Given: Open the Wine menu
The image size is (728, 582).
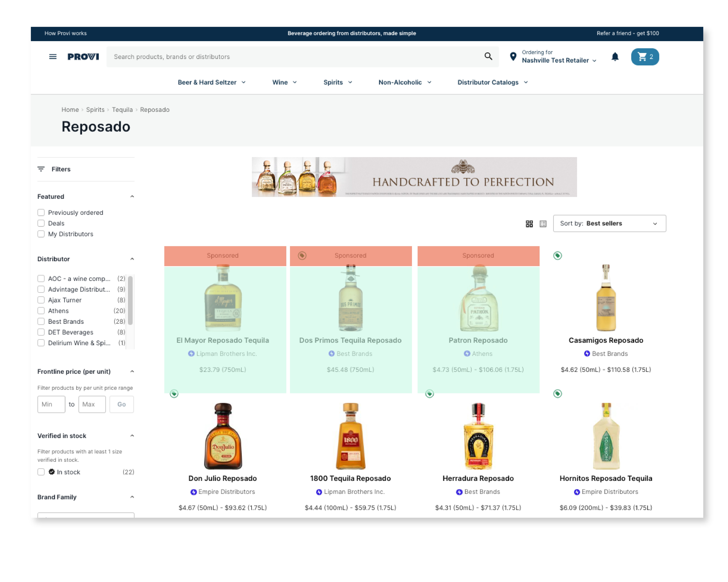Looking at the screenshot, I should (284, 82).
